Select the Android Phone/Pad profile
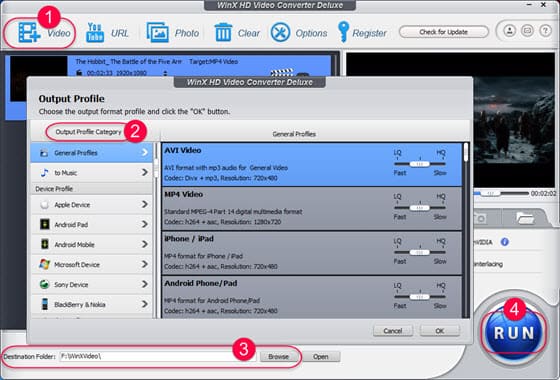The image size is (560, 380). point(311,297)
